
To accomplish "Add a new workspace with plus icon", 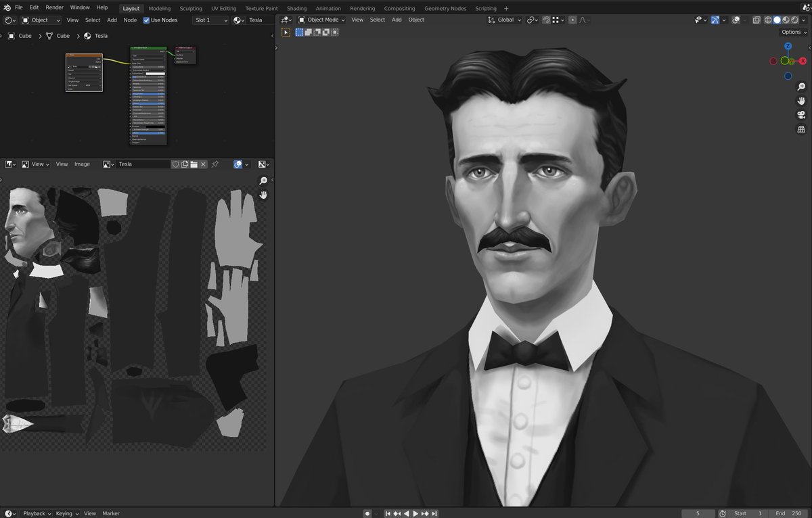I will point(506,8).
